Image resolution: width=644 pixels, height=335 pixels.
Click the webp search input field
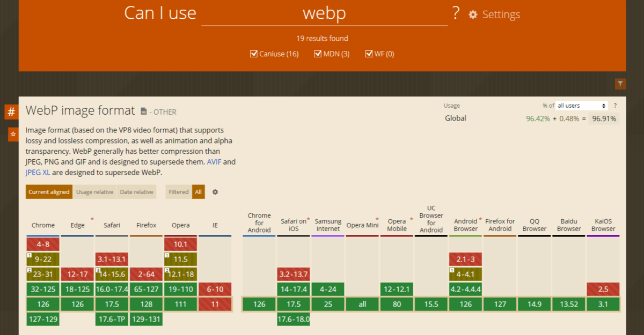click(324, 13)
